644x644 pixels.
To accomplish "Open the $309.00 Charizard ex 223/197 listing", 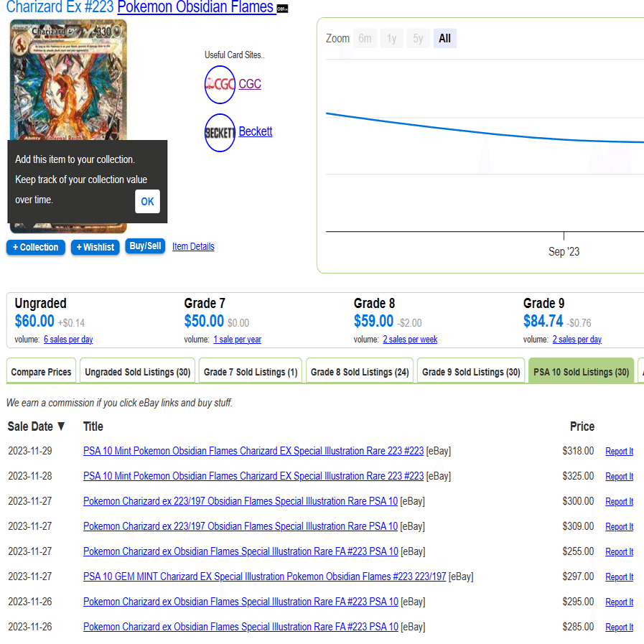I will tap(241, 526).
